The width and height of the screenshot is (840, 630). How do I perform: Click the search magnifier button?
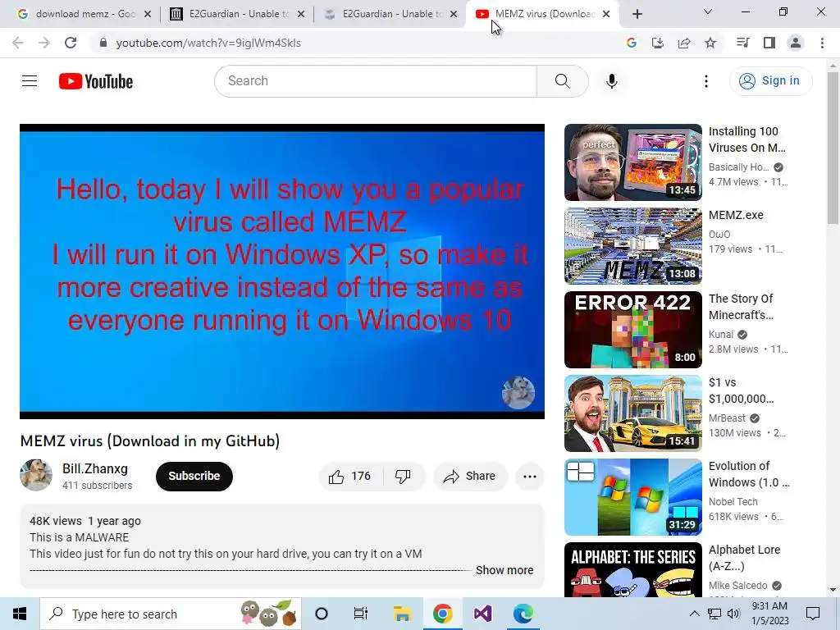point(563,81)
